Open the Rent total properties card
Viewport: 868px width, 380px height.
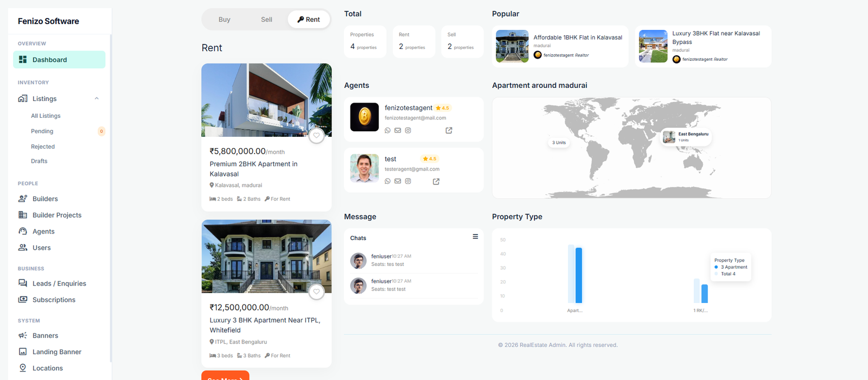[x=414, y=41]
